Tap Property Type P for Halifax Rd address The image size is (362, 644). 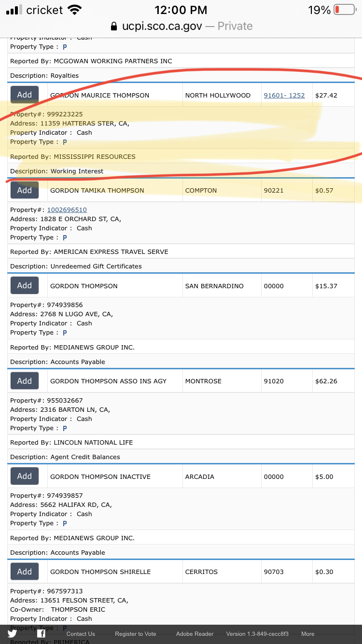(x=65, y=523)
